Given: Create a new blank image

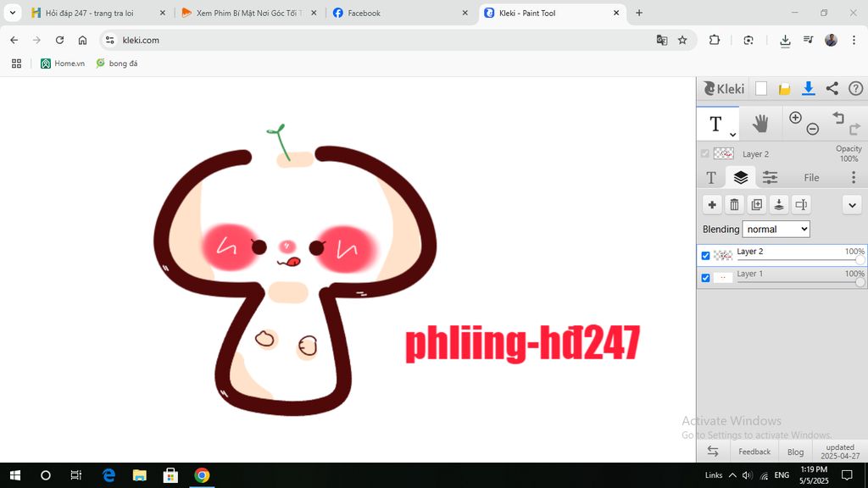Looking at the screenshot, I should point(761,88).
